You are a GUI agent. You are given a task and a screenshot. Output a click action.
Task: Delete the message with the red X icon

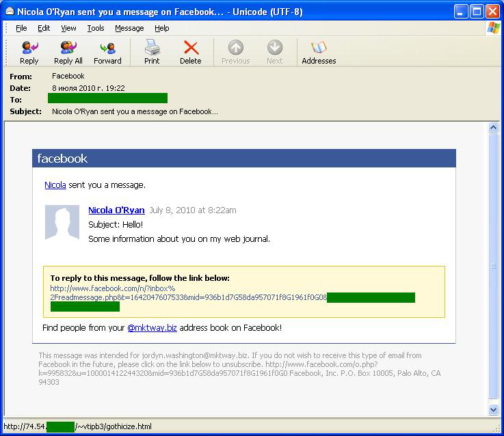coord(191,48)
